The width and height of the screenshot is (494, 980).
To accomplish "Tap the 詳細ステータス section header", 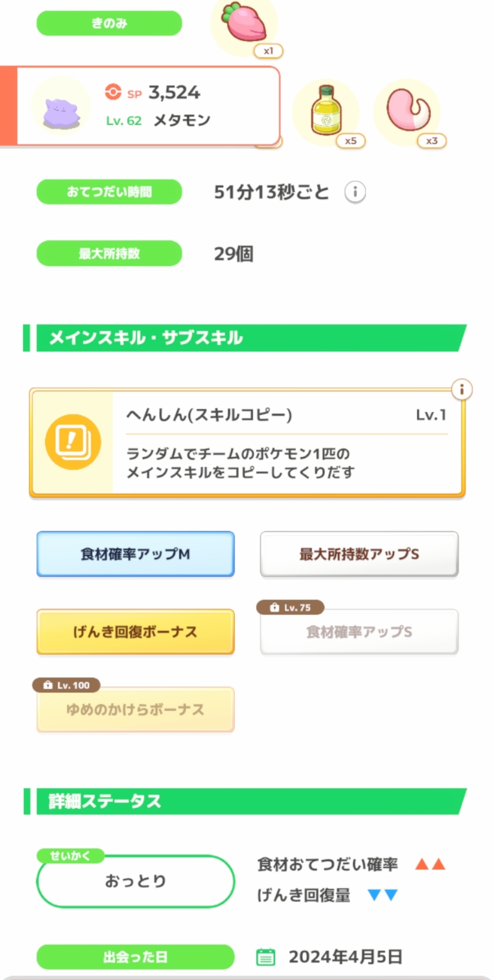I will coord(247,801).
